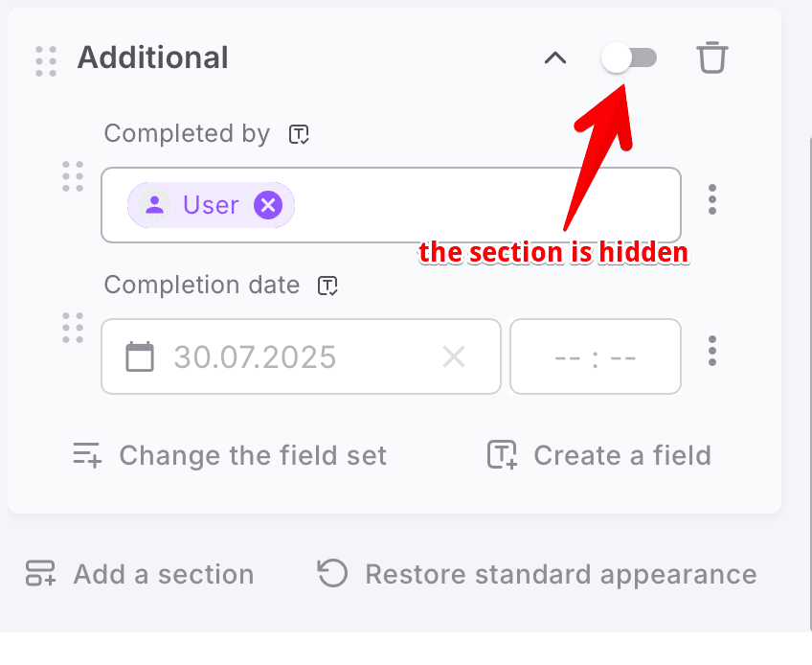Viewport: 812px width, 665px height.
Task: Click drag handle next to Completion date field
Action: click(x=73, y=328)
